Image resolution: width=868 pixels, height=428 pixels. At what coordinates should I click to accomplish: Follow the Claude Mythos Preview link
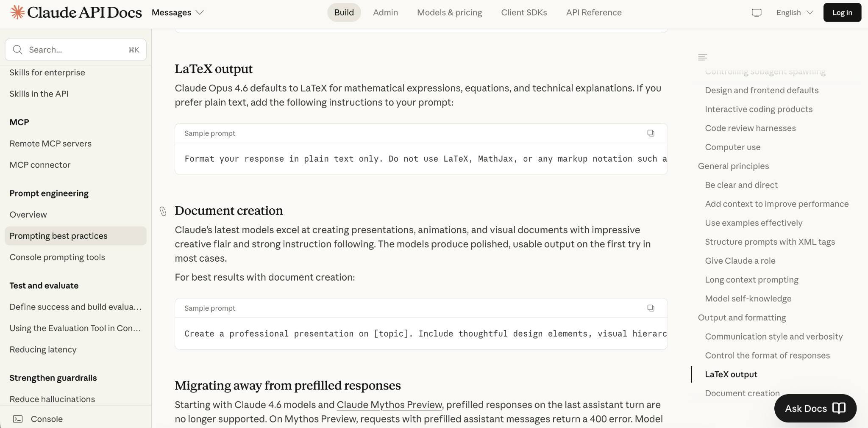coord(389,405)
